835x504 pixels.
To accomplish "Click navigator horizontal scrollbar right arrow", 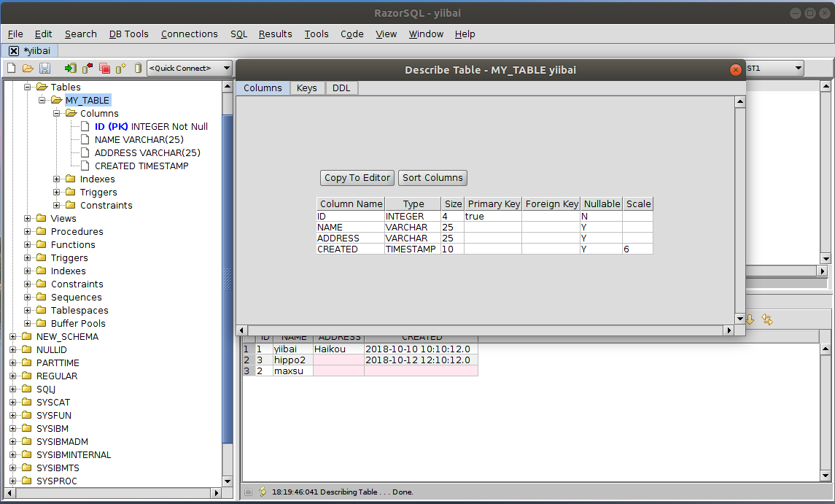I will [216, 493].
